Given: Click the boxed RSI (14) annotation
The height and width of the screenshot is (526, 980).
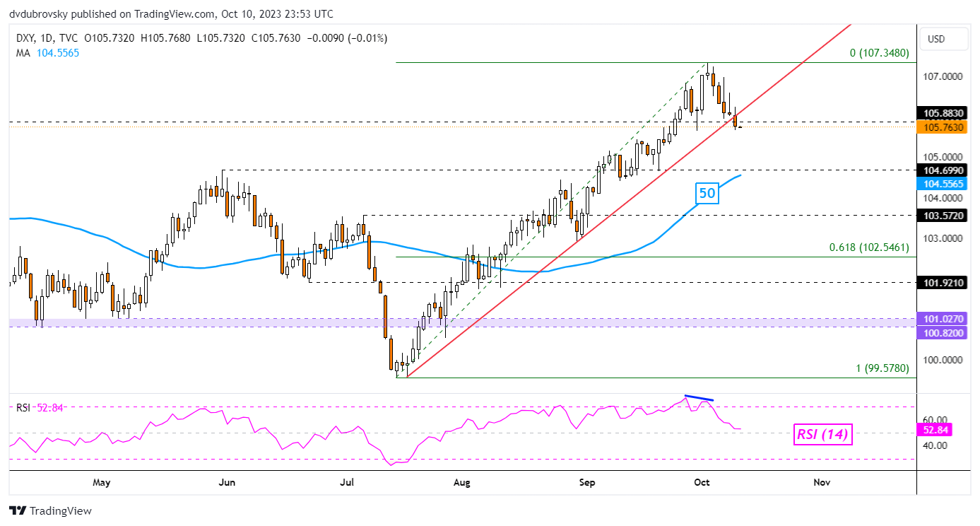Looking at the screenshot, I should point(824,435).
